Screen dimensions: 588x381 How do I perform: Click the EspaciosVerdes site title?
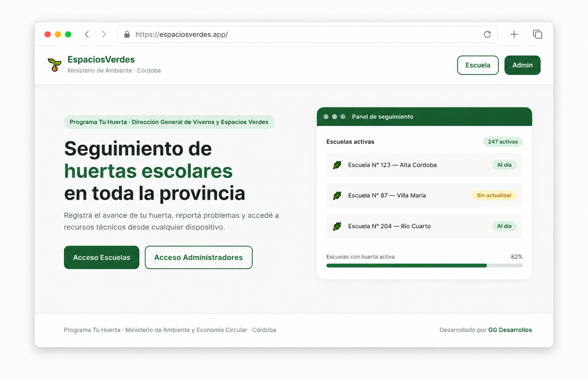coord(101,60)
